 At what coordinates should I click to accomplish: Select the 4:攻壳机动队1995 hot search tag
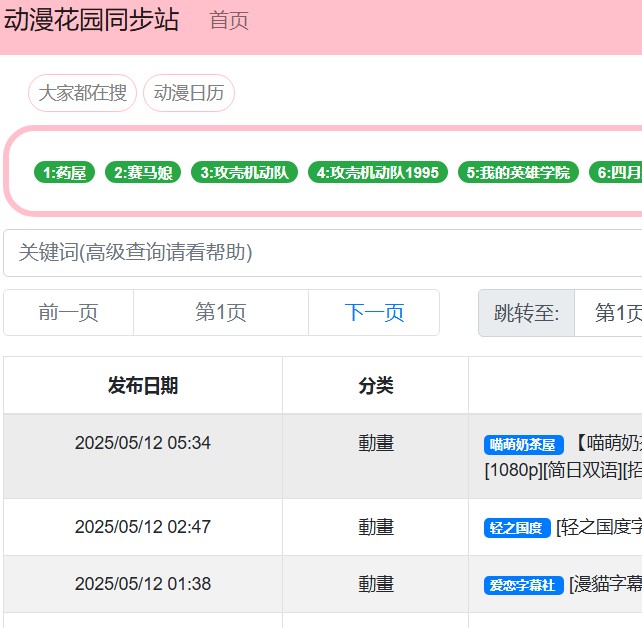(x=378, y=172)
